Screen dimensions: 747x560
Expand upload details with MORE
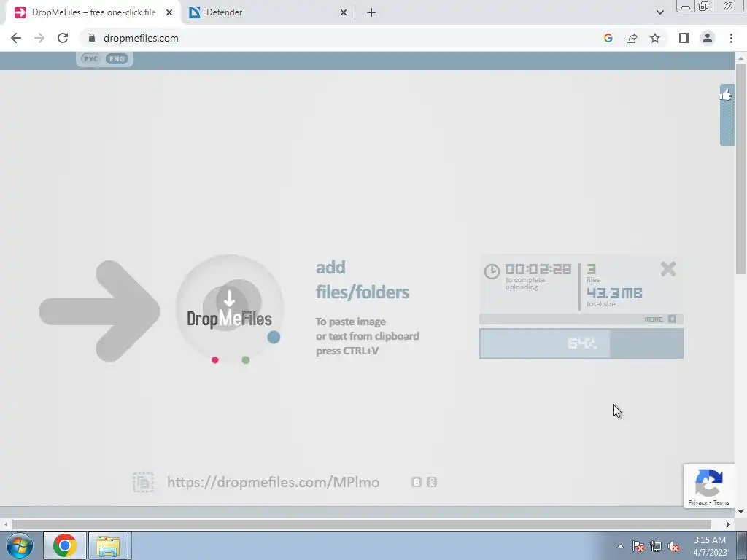[659, 319]
